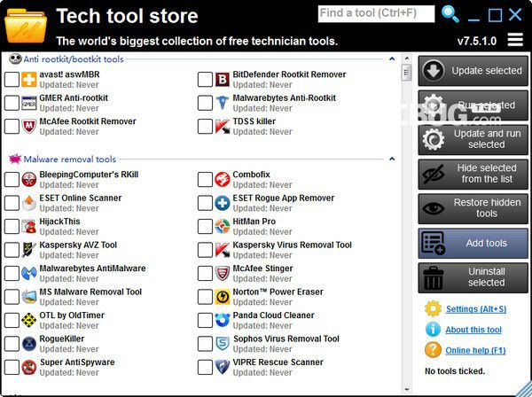
Task: Tick the avast! aswMBR checkbox
Action: coord(12,80)
